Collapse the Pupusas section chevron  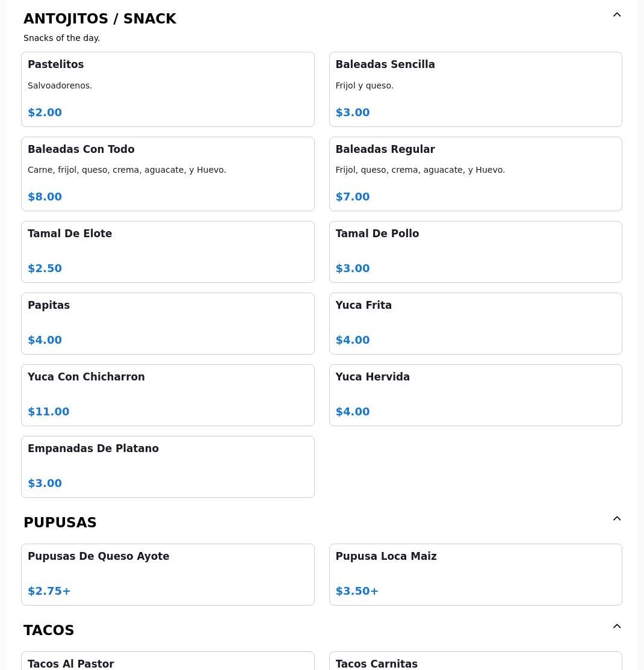click(617, 519)
